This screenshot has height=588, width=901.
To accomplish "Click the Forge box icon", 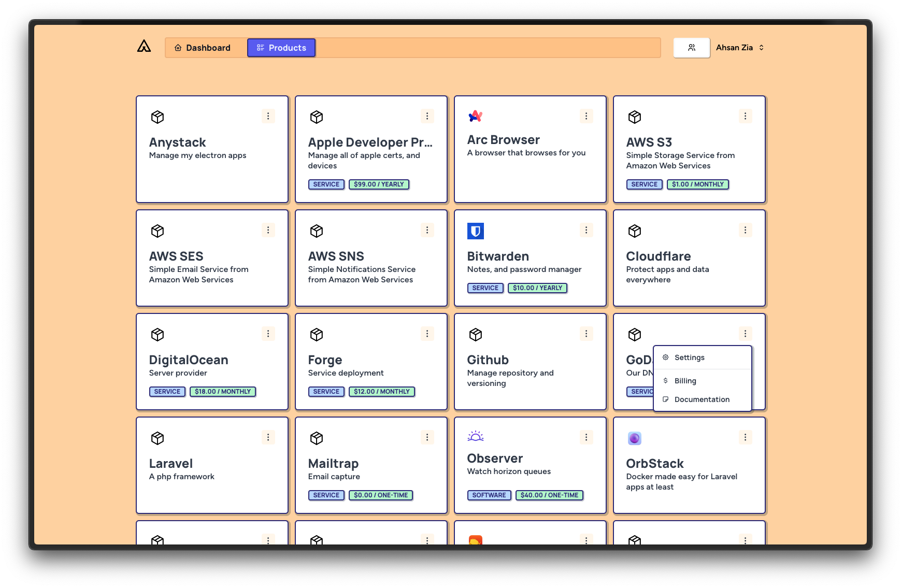I will point(317,335).
